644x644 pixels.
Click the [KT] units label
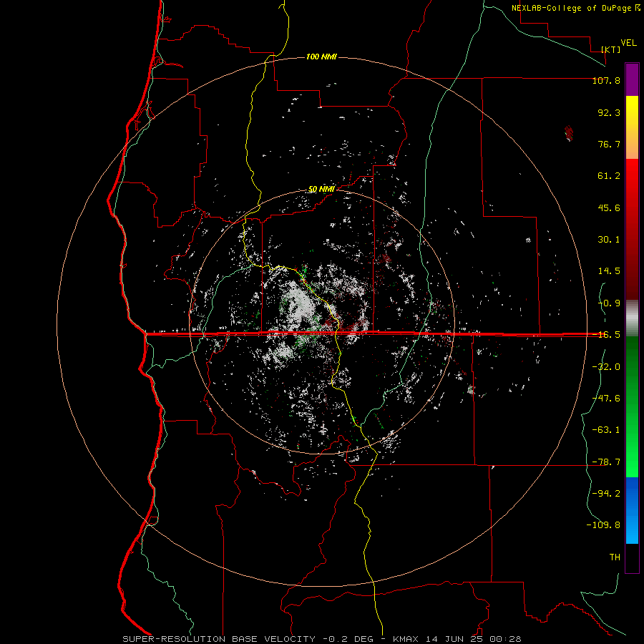pos(611,49)
